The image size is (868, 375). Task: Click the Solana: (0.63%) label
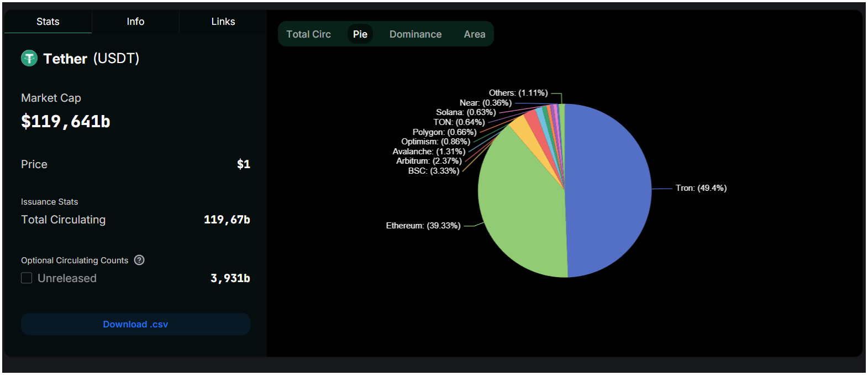[x=466, y=112]
